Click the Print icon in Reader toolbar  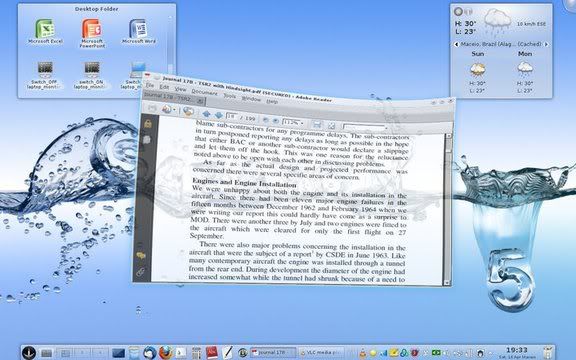tap(152, 108)
